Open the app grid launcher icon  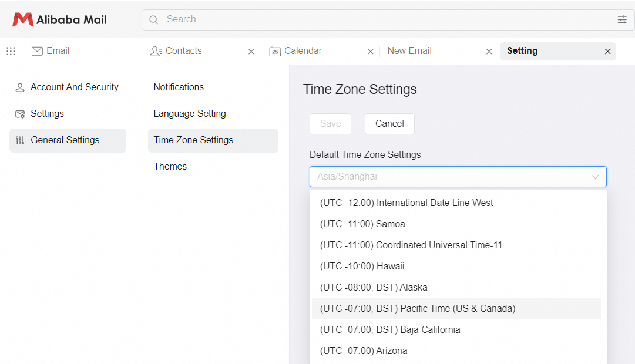point(11,51)
